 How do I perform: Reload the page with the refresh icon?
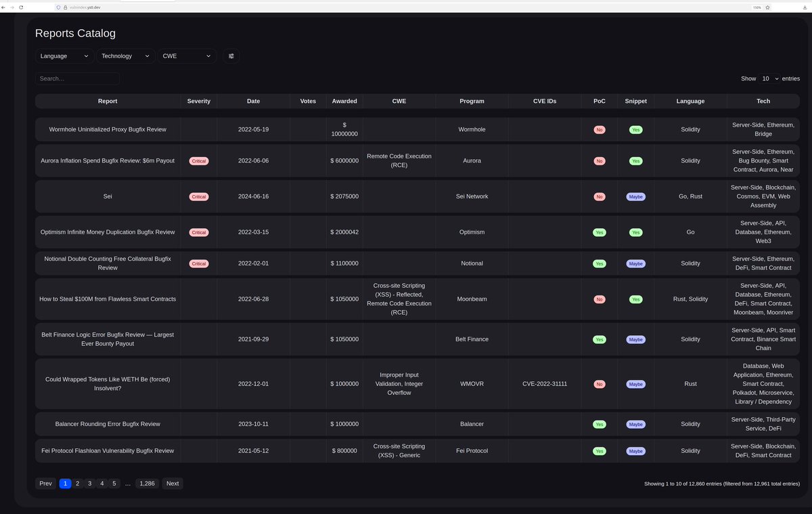22,7
